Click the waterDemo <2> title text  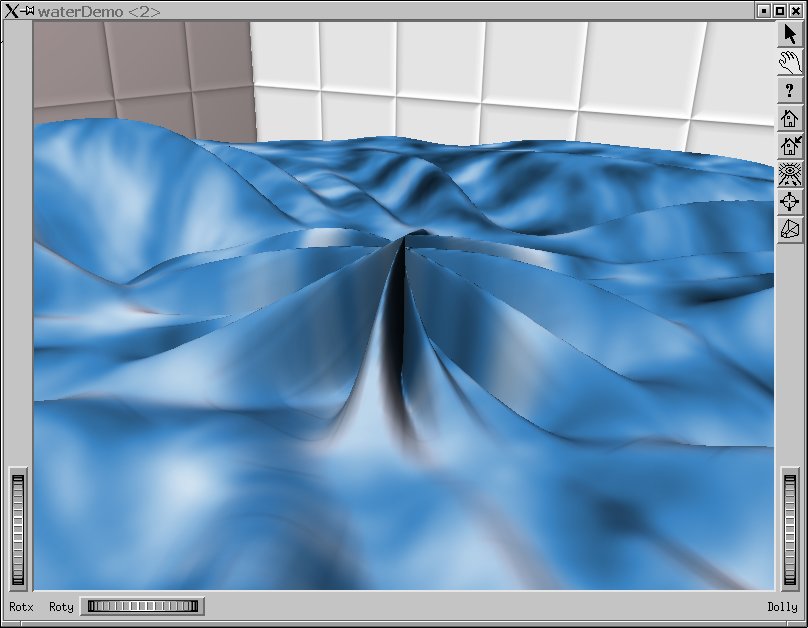pos(98,11)
